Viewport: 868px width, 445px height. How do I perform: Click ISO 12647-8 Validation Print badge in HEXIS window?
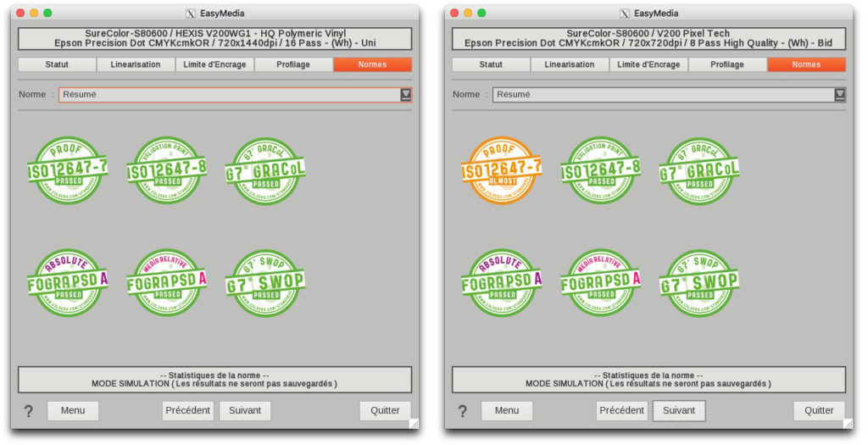tap(166, 170)
